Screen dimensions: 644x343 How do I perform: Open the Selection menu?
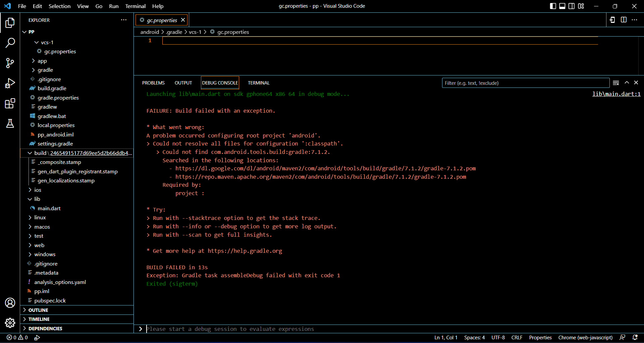point(59,6)
